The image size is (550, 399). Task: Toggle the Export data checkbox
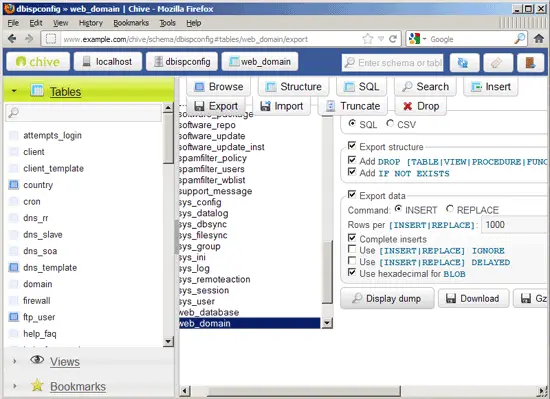coord(352,194)
